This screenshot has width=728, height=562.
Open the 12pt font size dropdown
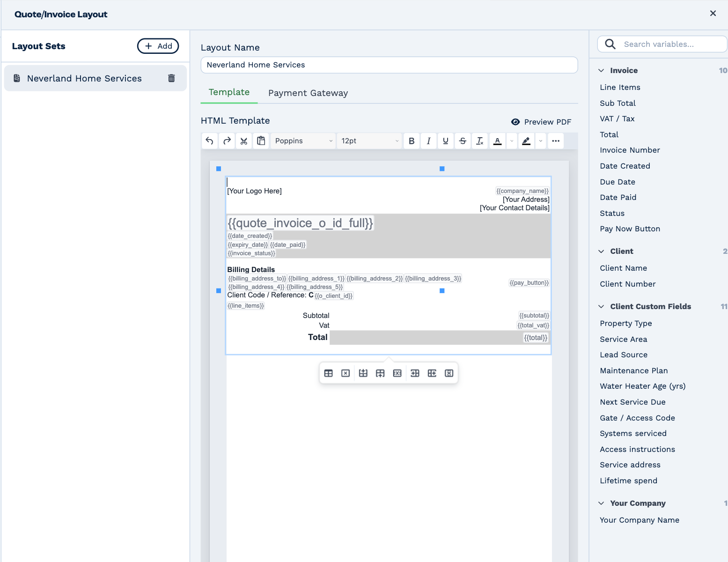pyautogui.click(x=370, y=141)
